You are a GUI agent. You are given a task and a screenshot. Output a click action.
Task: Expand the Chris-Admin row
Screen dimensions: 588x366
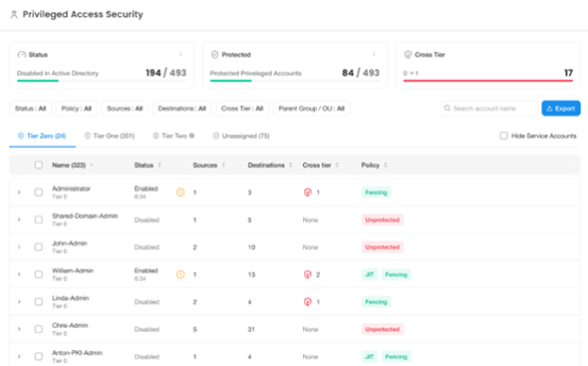click(x=19, y=329)
